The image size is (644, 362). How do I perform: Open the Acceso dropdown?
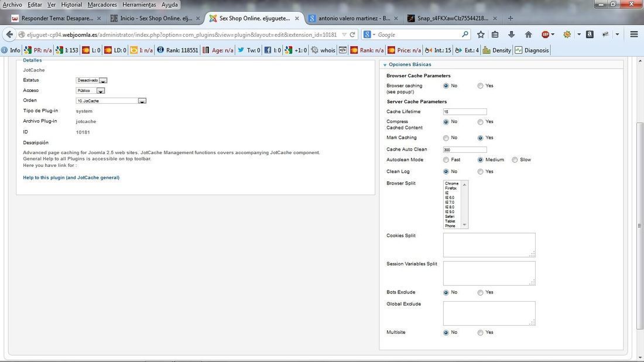(x=90, y=91)
